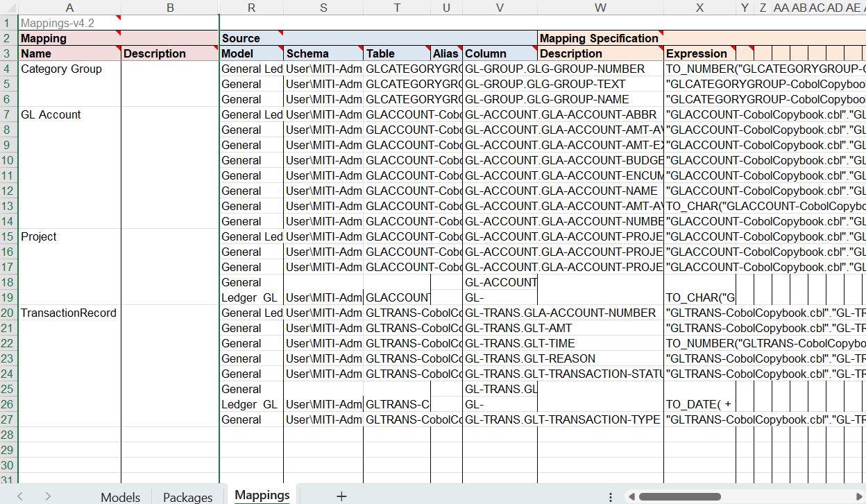
Task: Select the 'TransactionRecord' mapping cell
Action: coord(69,313)
